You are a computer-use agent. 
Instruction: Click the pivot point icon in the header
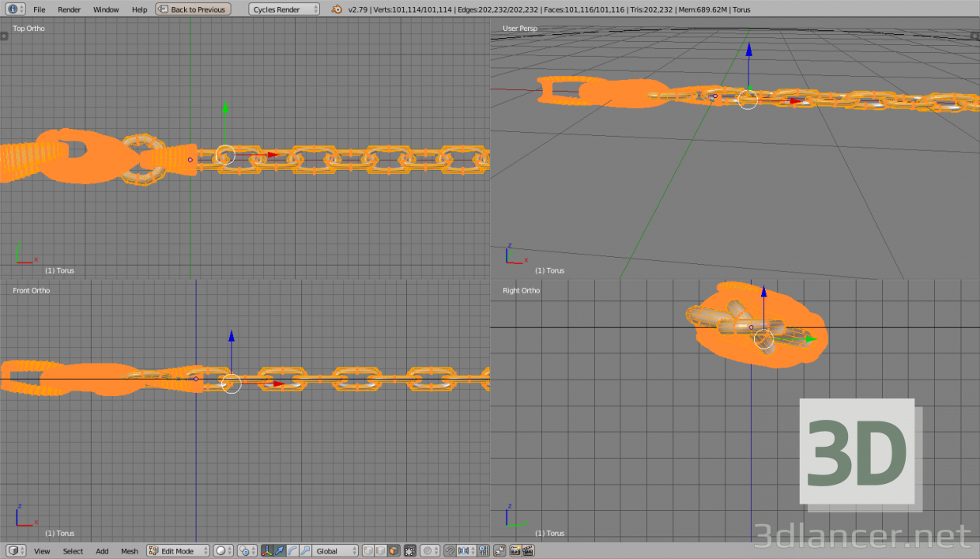click(x=244, y=550)
